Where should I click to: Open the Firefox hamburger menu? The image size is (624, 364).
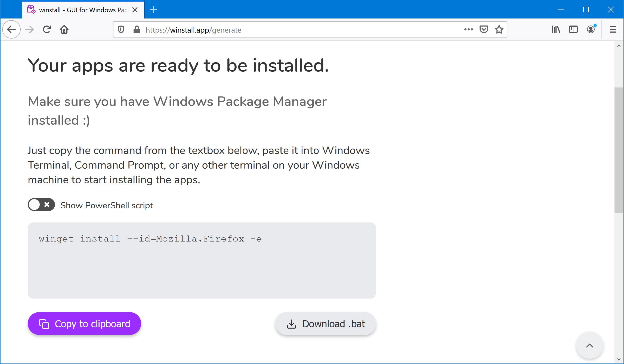613,29
